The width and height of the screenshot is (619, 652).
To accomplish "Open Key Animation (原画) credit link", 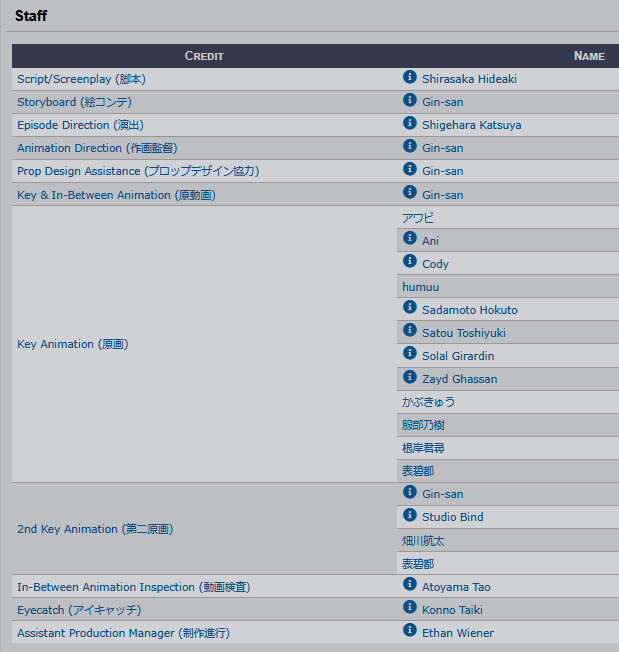I will click(x=73, y=344).
